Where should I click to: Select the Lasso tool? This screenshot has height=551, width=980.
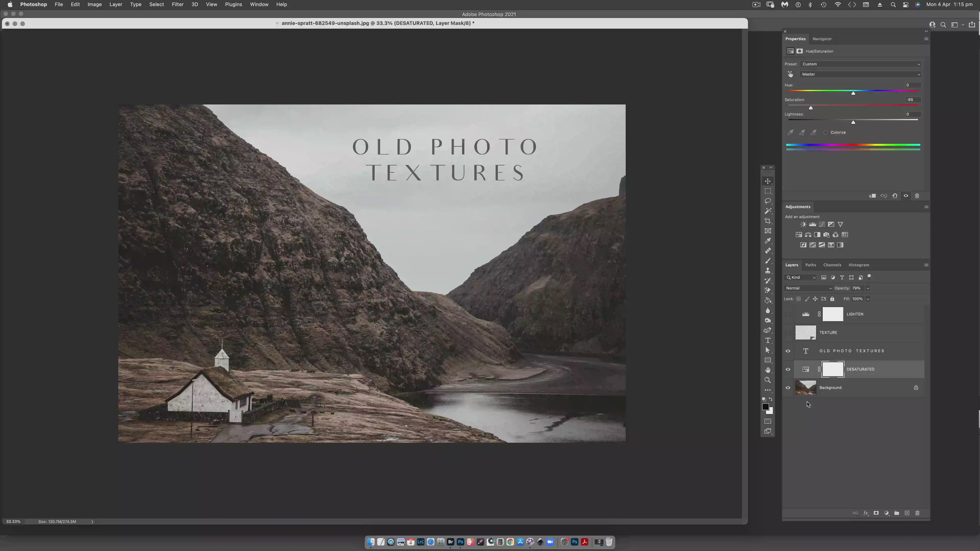(x=768, y=201)
